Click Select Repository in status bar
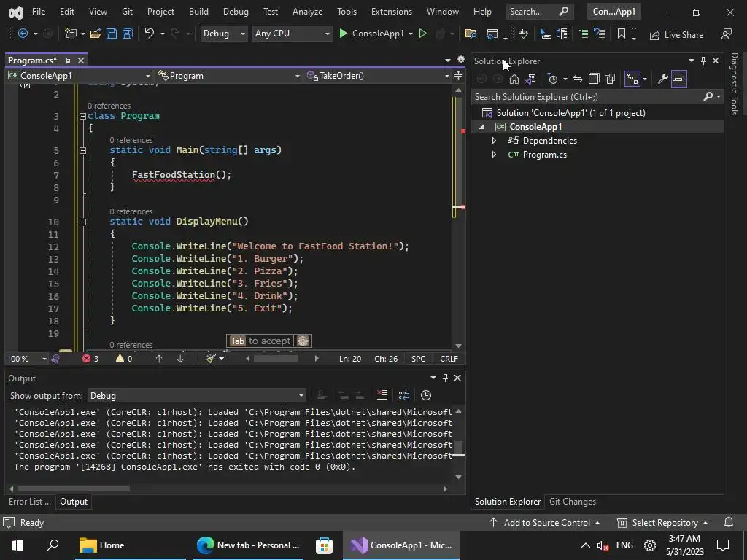This screenshot has width=747, height=560. [x=662, y=522]
